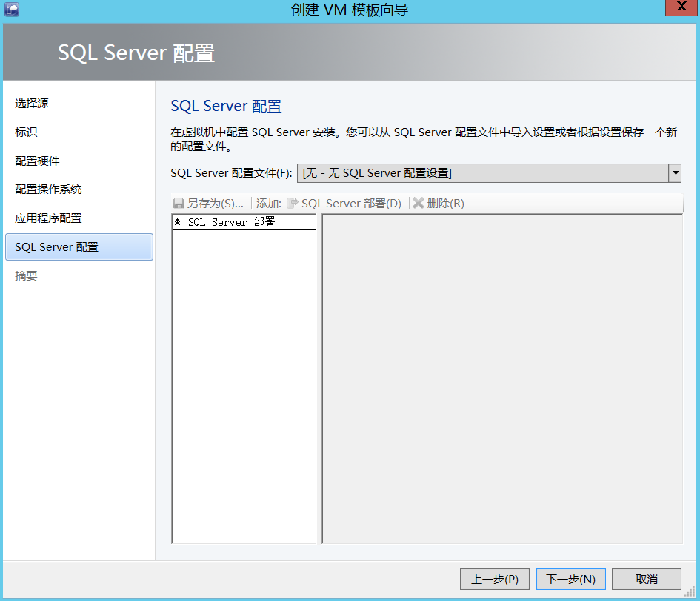Go to the 选择源 wizard step
The width and height of the screenshot is (700, 601).
click(x=32, y=104)
